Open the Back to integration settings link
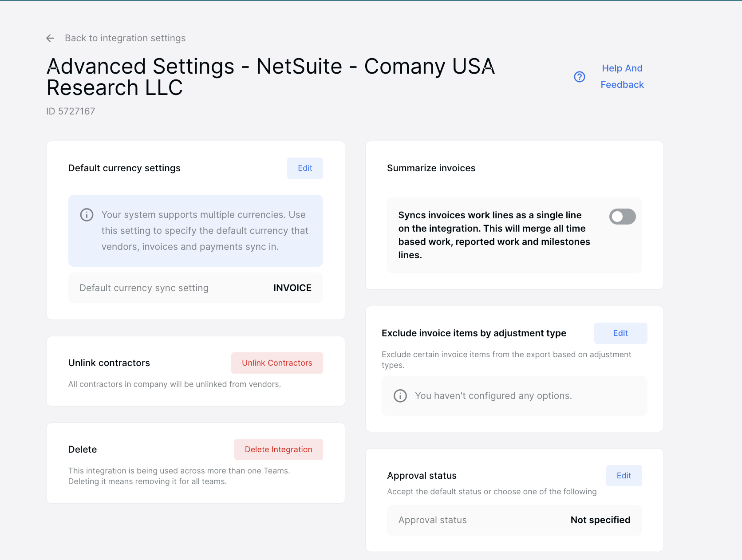This screenshot has width=742, height=560. tap(125, 38)
